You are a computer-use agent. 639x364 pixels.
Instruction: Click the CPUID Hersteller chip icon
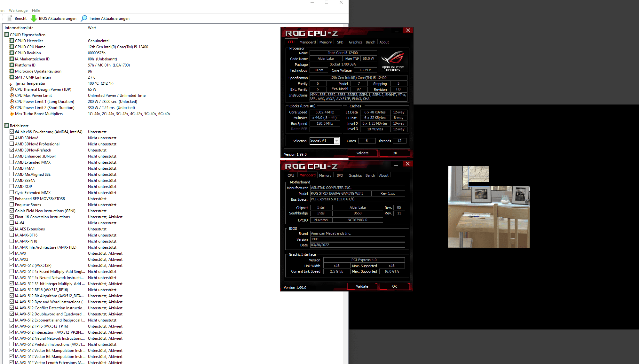click(x=12, y=41)
